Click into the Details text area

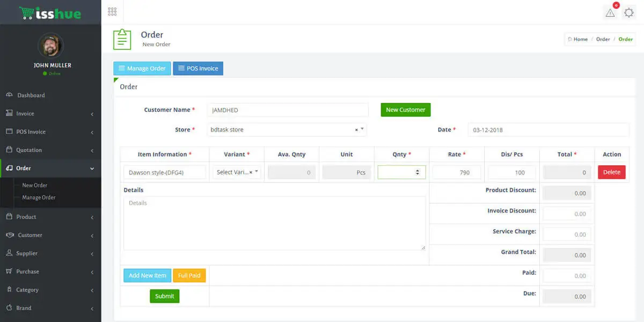point(274,223)
